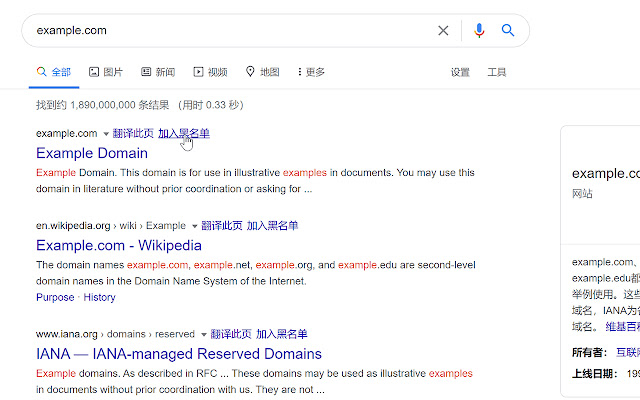The width and height of the screenshot is (640, 400).
Task: Open the History sitelink
Action: pos(100,297)
